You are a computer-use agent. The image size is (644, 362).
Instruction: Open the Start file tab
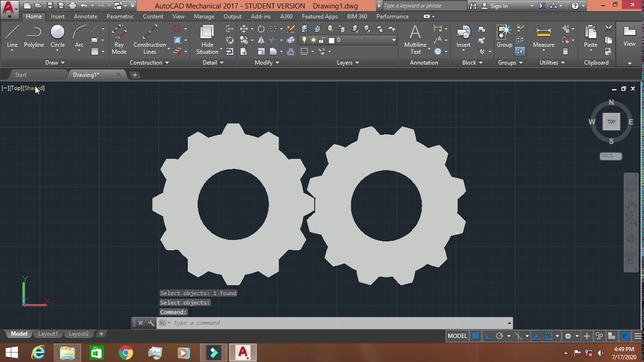(21, 75)
